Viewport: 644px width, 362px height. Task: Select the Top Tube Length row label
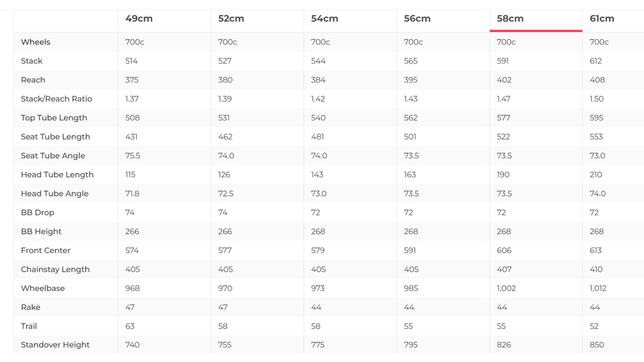coord(54,118)
